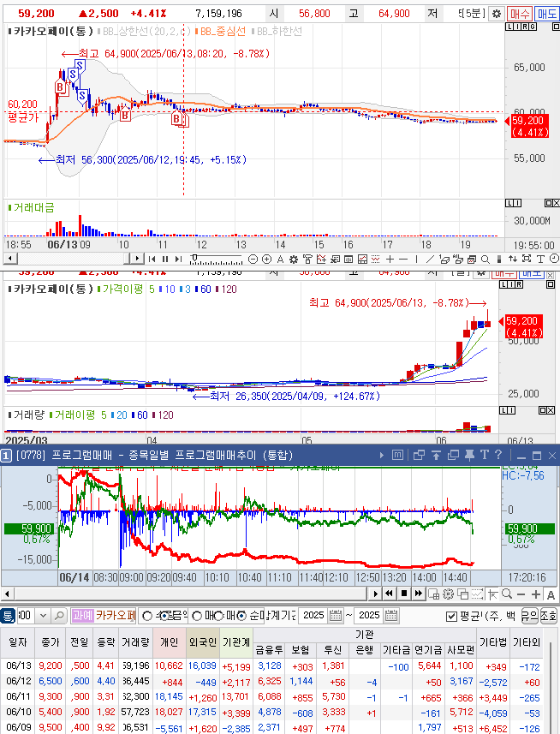The height and width of the screenshot is (734, 560).
Task: Open chart settings gear beside 5분 label
Action: coord(497,14)
